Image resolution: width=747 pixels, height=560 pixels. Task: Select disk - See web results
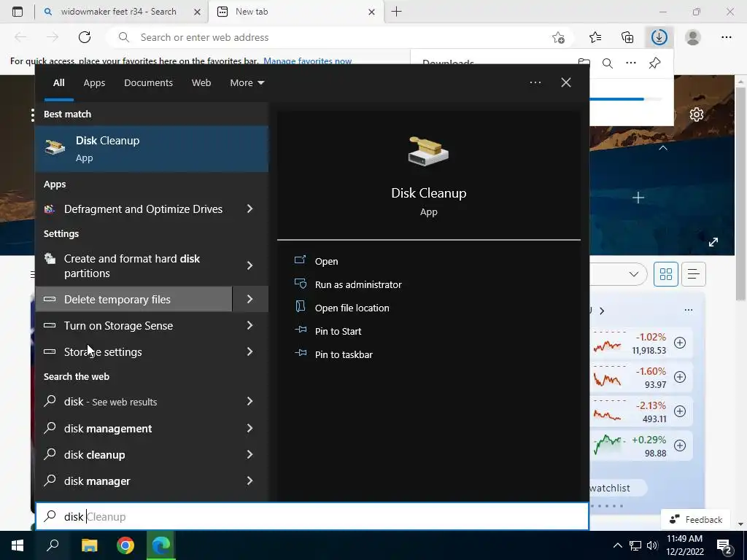pyautogui.click(x=134, y=402)
